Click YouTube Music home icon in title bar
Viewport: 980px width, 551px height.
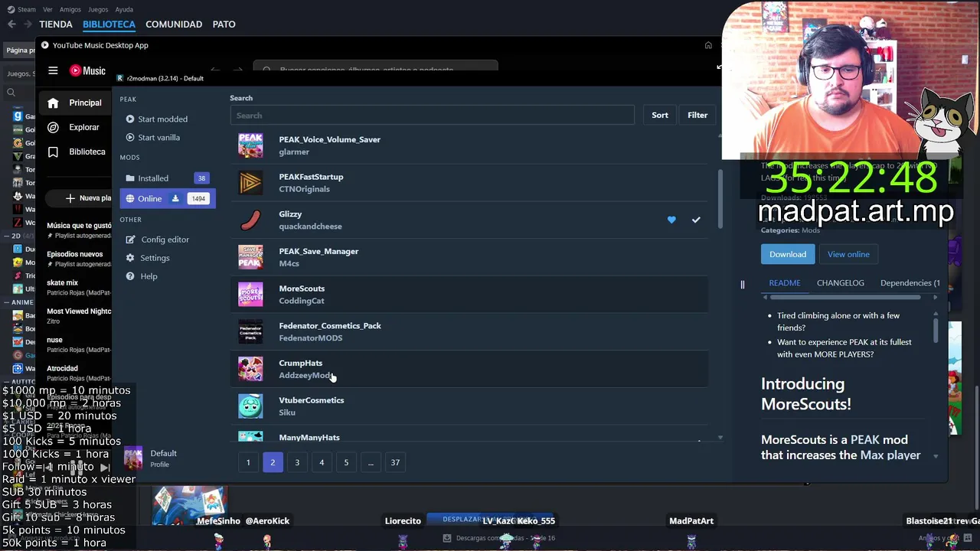coord(708,45)
